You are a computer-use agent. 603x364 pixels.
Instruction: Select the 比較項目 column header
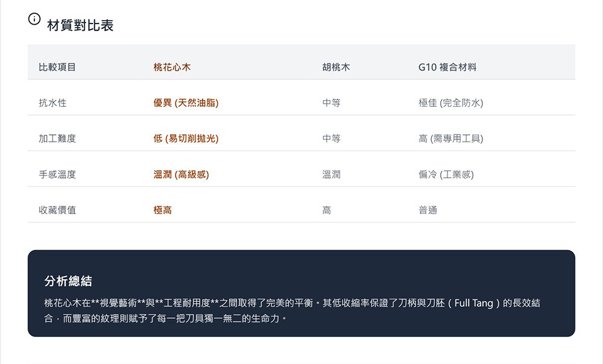click(57, 67)
